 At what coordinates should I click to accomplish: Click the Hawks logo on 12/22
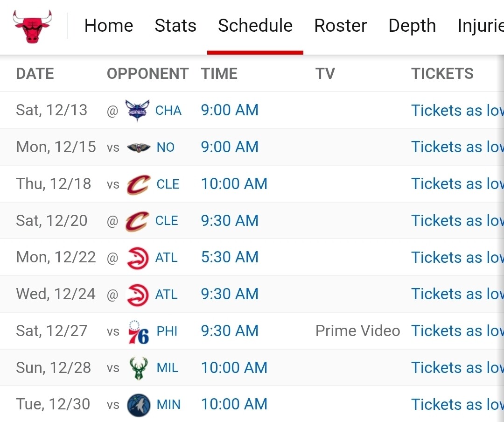(138, 258)
